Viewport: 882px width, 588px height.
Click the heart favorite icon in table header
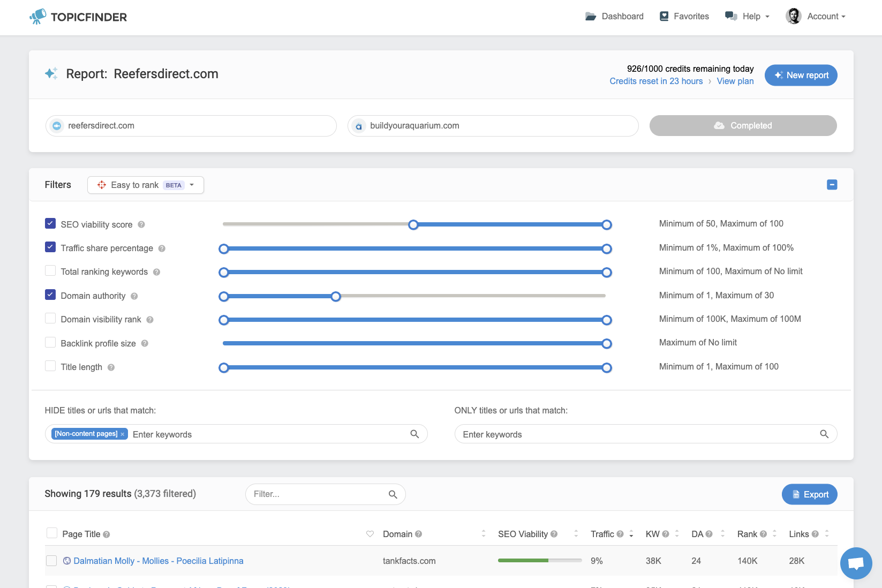370,534
